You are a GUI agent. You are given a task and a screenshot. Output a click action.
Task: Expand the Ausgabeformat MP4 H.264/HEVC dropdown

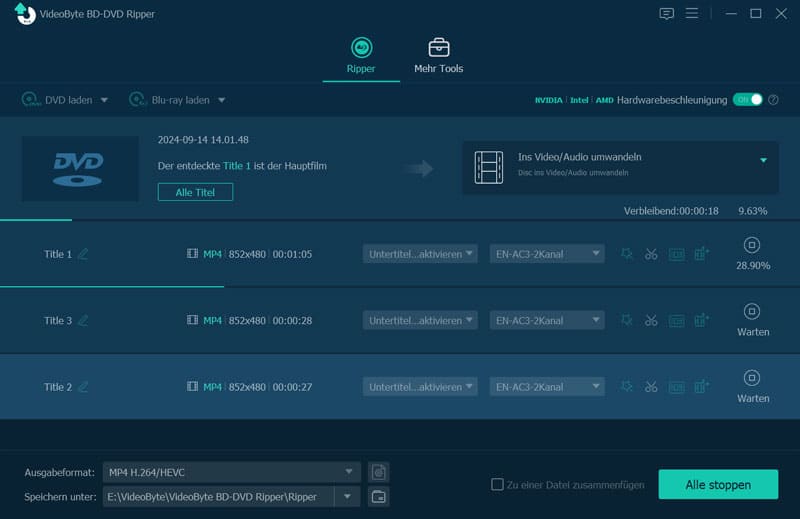(x=349, y=472)
